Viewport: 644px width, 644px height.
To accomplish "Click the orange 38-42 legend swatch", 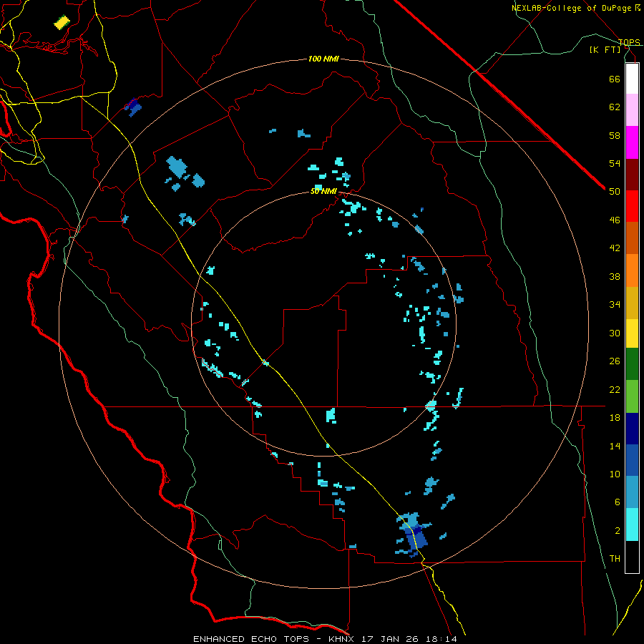I will (632, 270).
